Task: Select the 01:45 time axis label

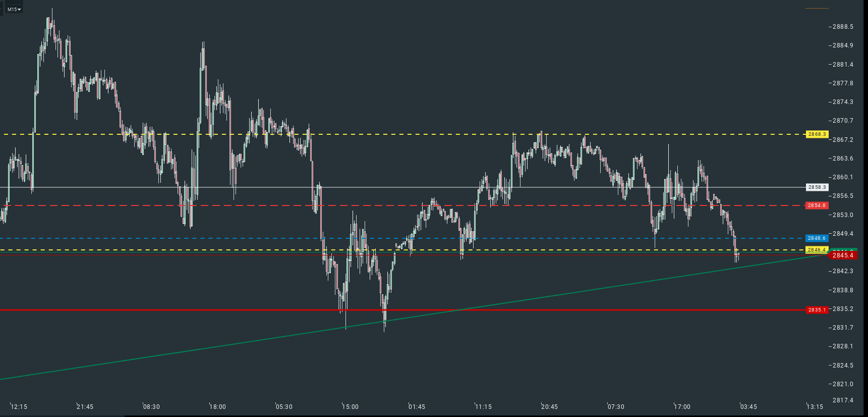Action: pyautogui.click(x=417, y=407)
